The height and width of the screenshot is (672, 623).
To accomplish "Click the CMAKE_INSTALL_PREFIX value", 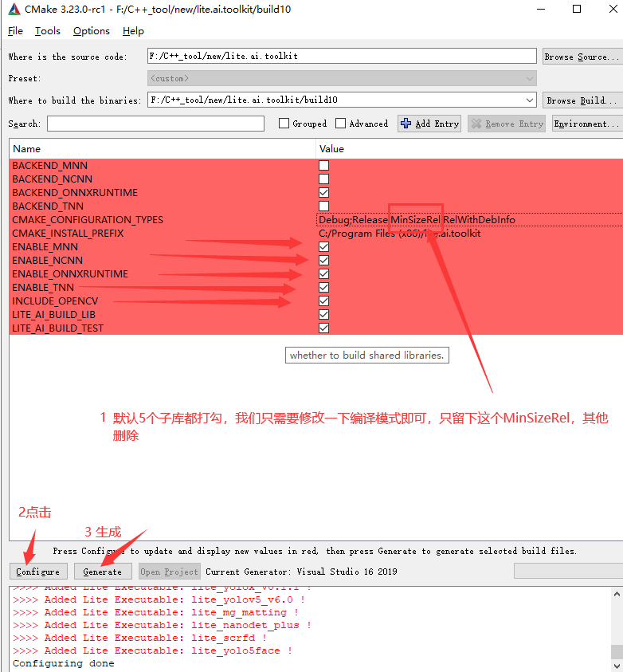I will 399,233.
